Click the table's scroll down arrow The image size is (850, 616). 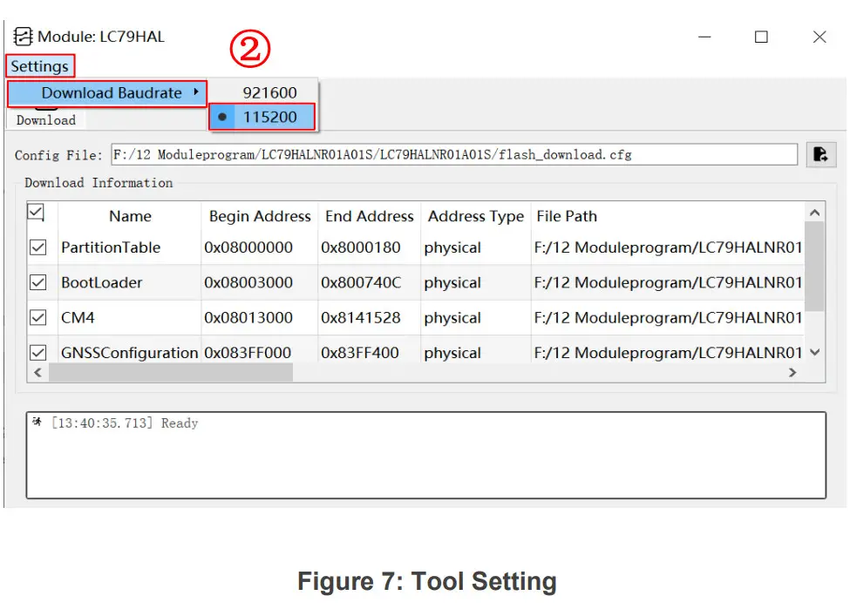click(815, 353)
